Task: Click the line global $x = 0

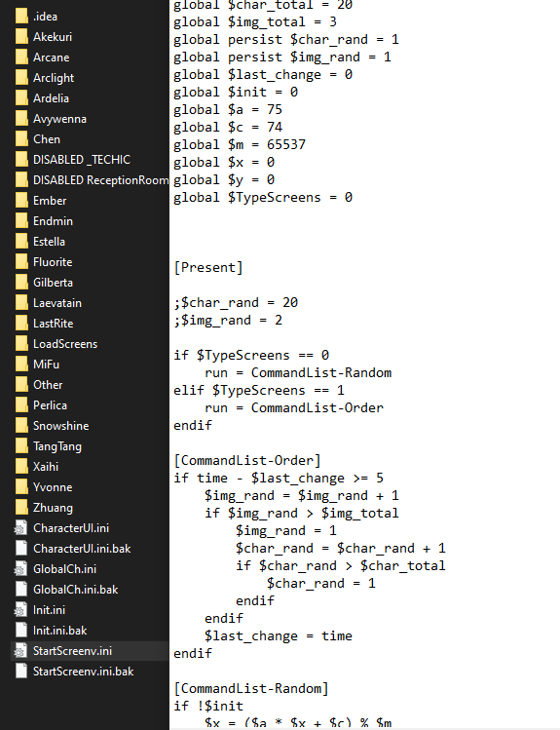Action: [x=224, y=163]
